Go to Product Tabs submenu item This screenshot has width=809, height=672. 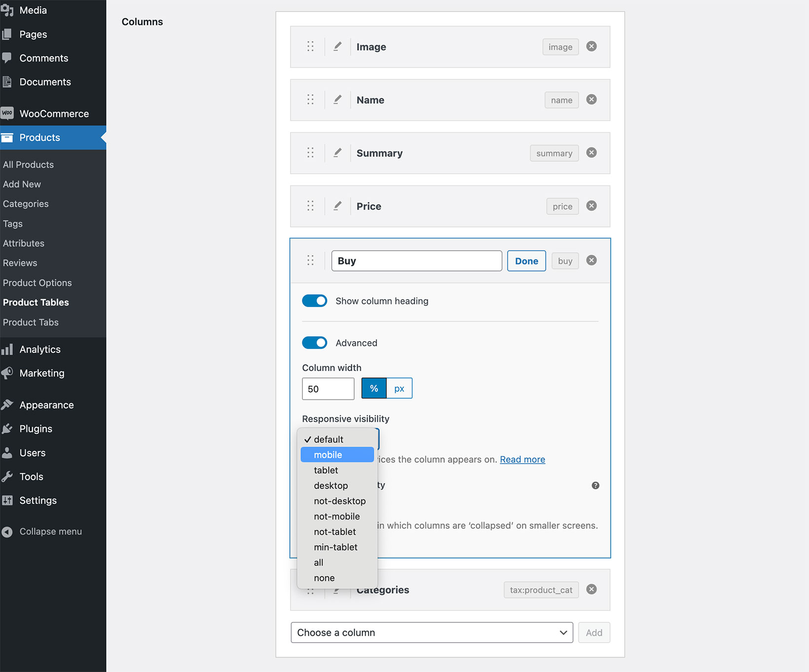click(31, 322)
